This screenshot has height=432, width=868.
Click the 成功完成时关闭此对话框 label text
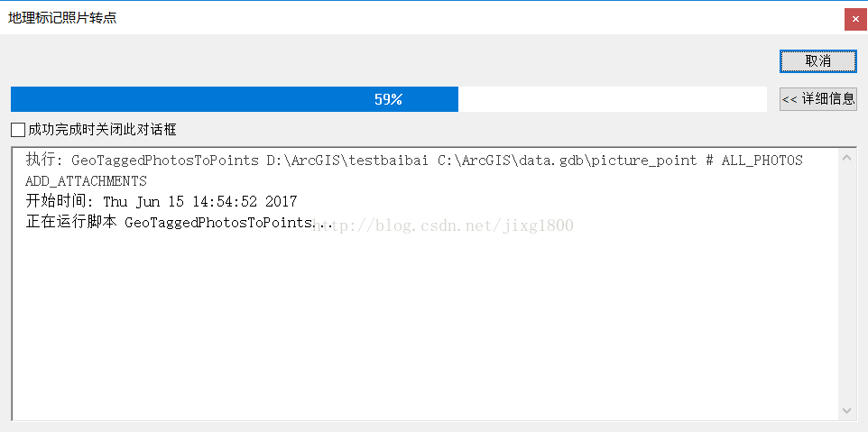(x=102, y=131)
